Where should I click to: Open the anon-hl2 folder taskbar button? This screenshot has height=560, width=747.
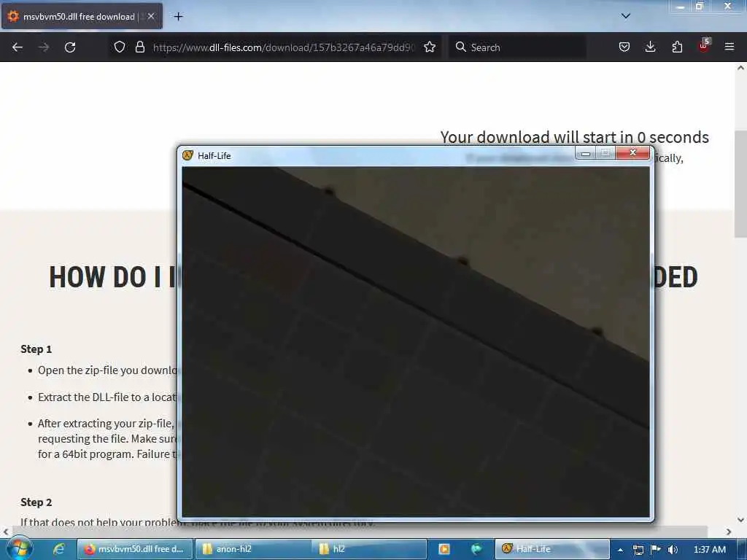(x=252, y=549)
